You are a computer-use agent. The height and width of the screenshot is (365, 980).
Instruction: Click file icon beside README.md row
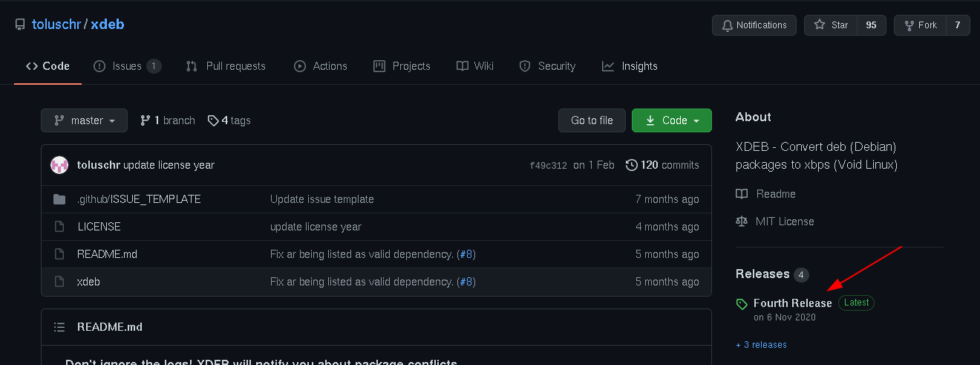point(59,254)
